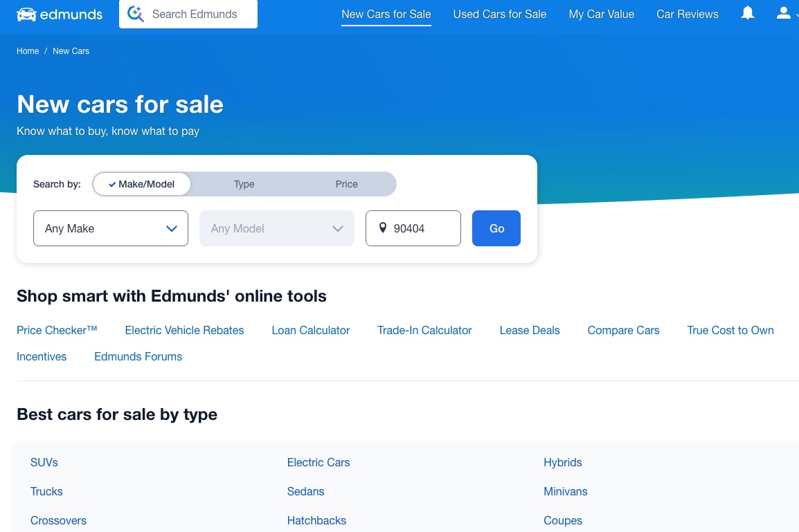Open the user account profile icon
The image size is (799, 532).
(783, 12)
